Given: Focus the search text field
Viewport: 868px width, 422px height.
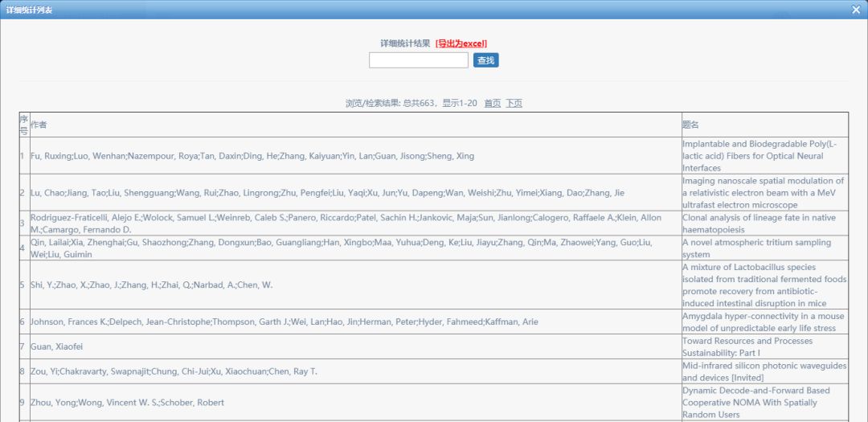Looking at the screenshot, I should point(419,60).
